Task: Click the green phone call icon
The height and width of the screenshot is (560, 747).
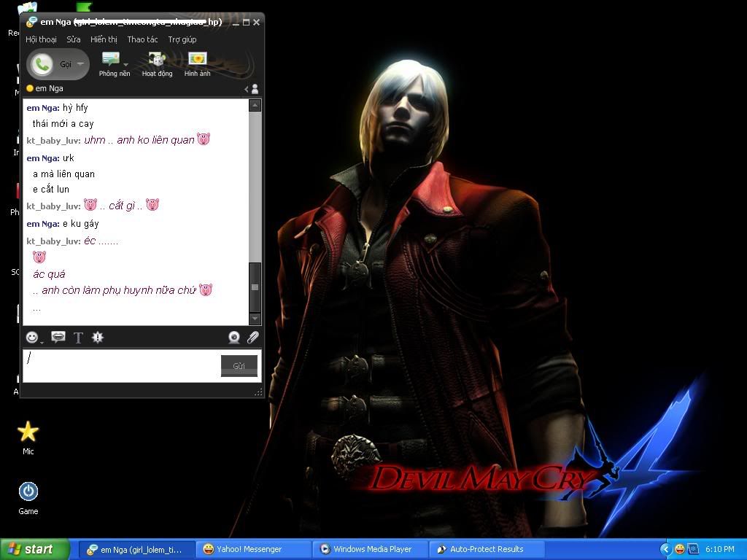Action: (42, 64)
